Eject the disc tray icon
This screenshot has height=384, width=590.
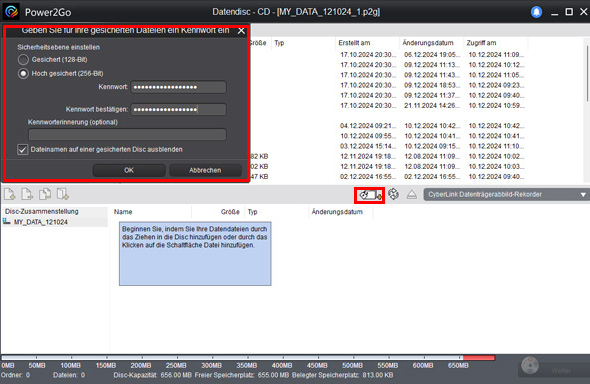coord(412,194)
